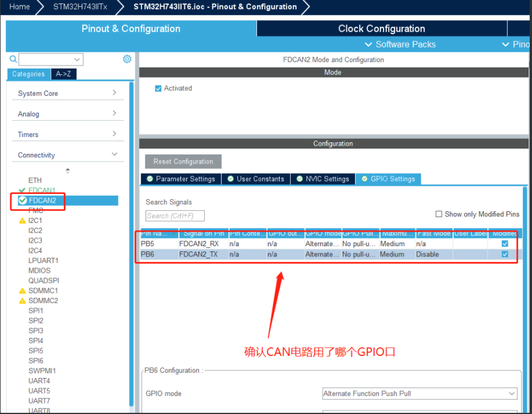The image size is (532, 414).
Task: Click the green check icon beside FDCAN2
Action: point(23,200)
